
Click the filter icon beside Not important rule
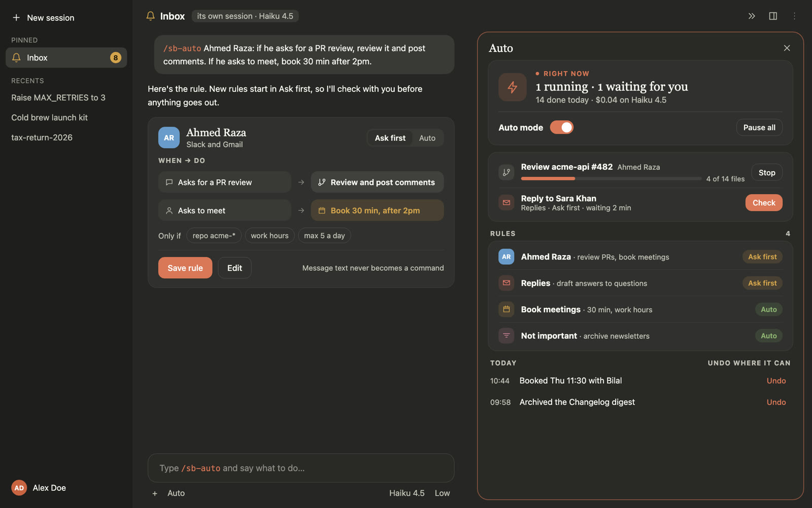(506, 336)
